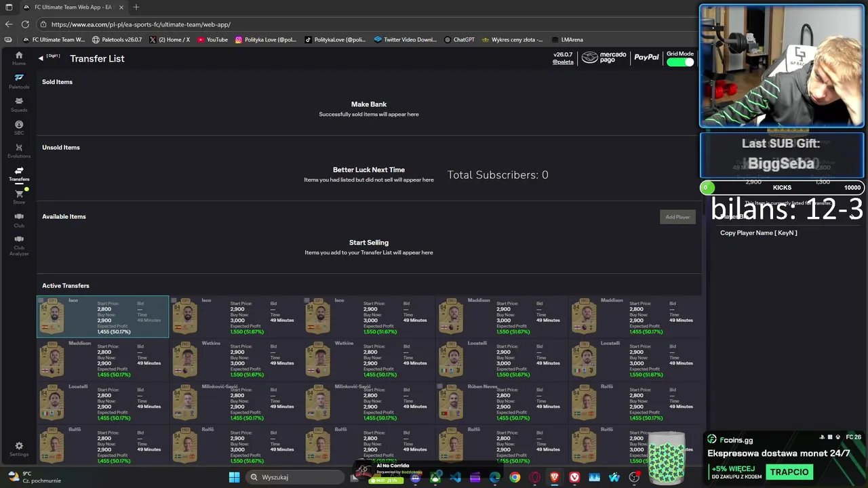
Task: Click Copy Player Name [KeyN]
Action: (758, 232)
